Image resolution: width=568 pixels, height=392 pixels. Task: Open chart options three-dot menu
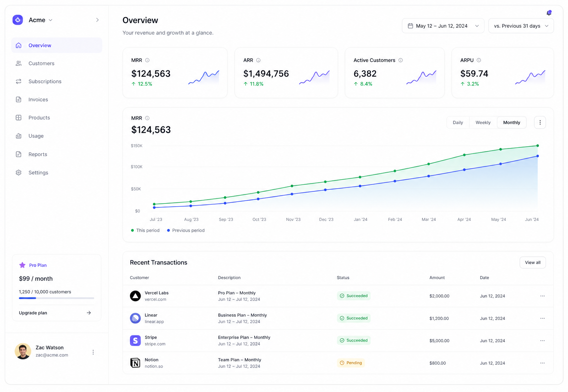[540, 123]
